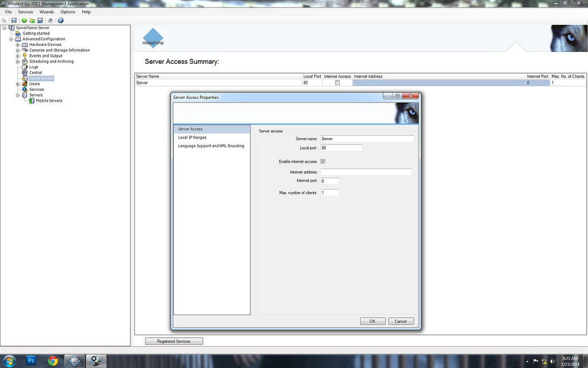Show hidden system tray icons arrow
Viewport: 588px width, 368px height.
click(x=527, y=362)
